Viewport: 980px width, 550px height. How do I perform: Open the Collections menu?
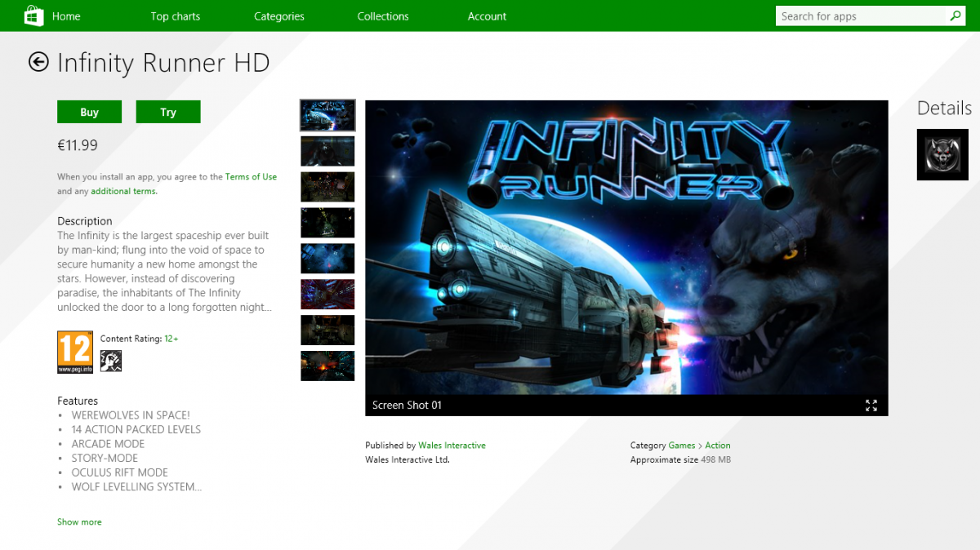point(383,16)
